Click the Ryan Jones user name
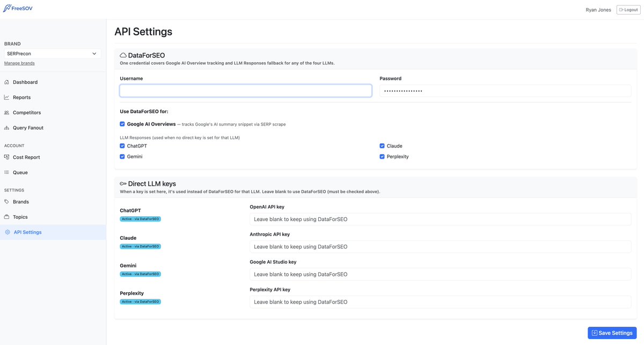The image size is (644, 345). pos(598,10)
